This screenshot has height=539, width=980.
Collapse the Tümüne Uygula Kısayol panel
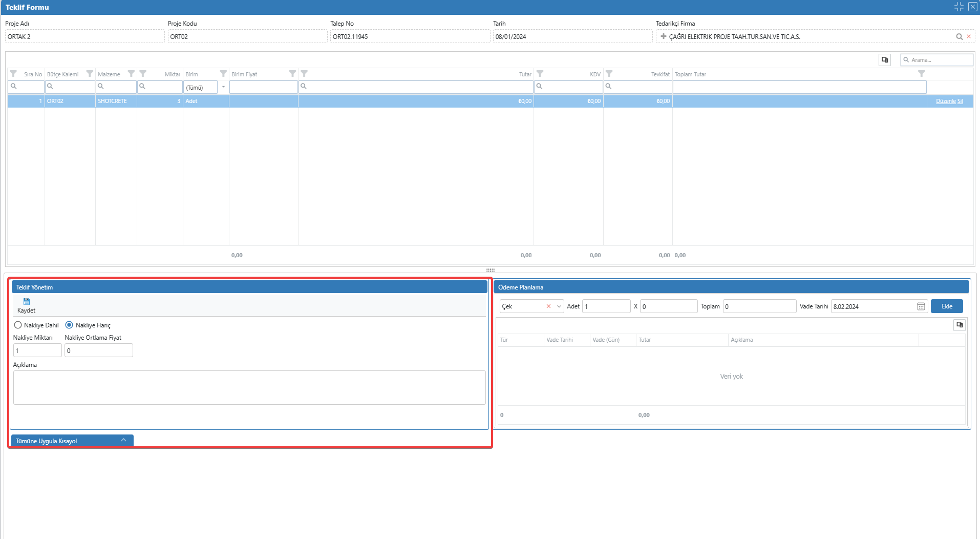tap(123, 441)
